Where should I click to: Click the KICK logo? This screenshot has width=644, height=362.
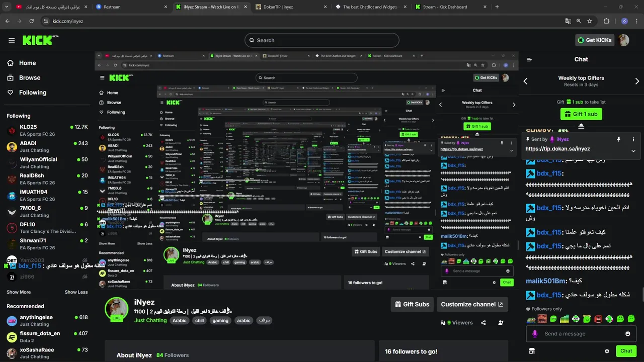click(x=40, y=40)
